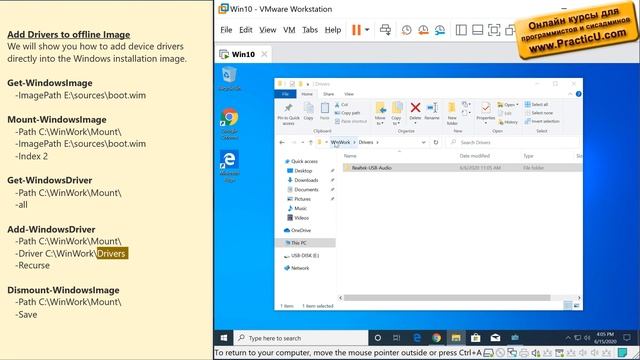
Task: Toggle the VMware library sidebar icon
Action: (461, 30)
